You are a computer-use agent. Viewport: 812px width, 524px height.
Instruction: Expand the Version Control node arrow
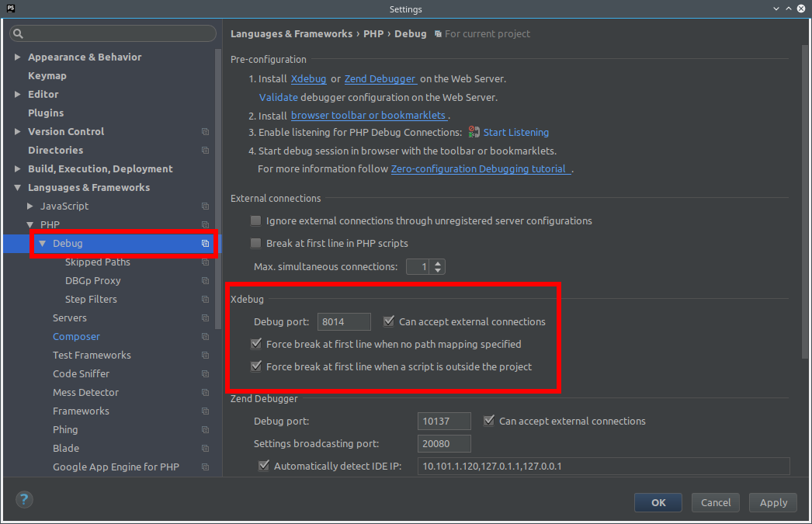point(18,131)
